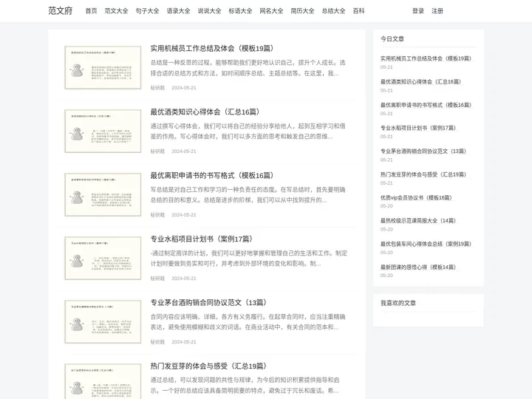
Task: Click author 秘研鞋 under 专业水稻项目计划书 article
Action: 157,279
